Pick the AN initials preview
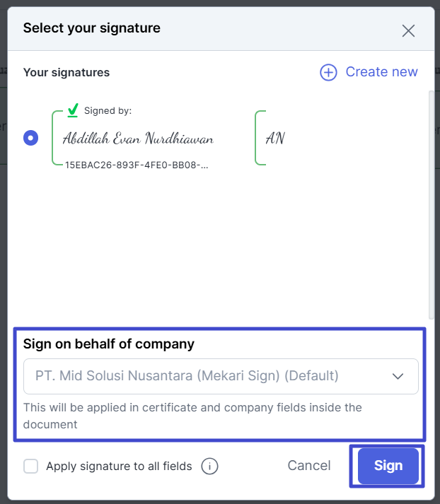Image resolution: width=440 pixels, height=504 pixels. [x=275, y=139]
